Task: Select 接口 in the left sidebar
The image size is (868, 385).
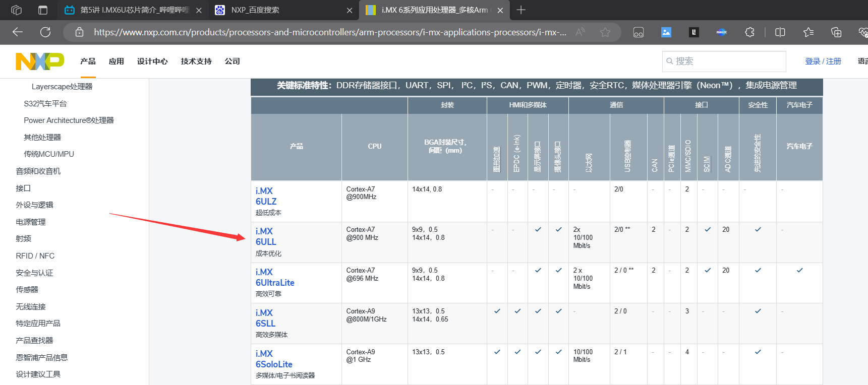Action: [x=23, y=188]
